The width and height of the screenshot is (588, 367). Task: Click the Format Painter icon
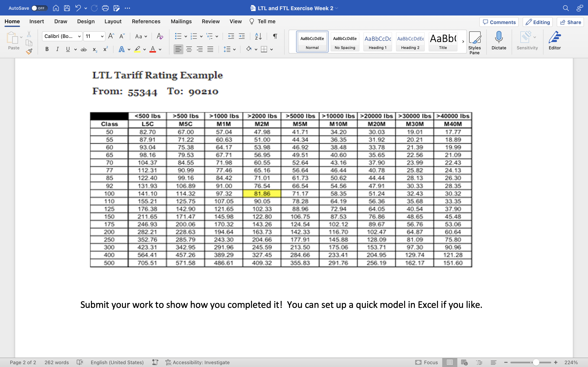29,51
